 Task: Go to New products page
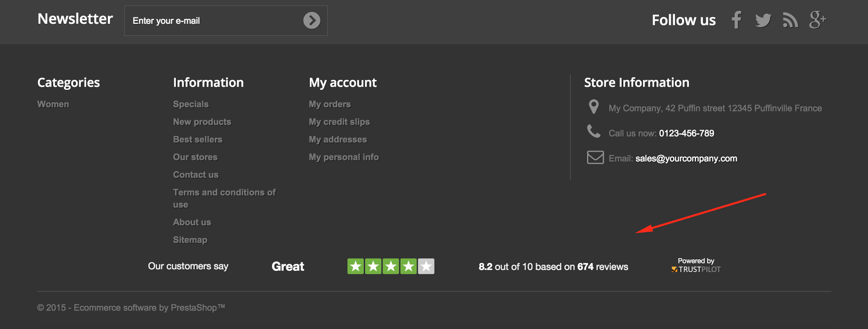point(202,122)
